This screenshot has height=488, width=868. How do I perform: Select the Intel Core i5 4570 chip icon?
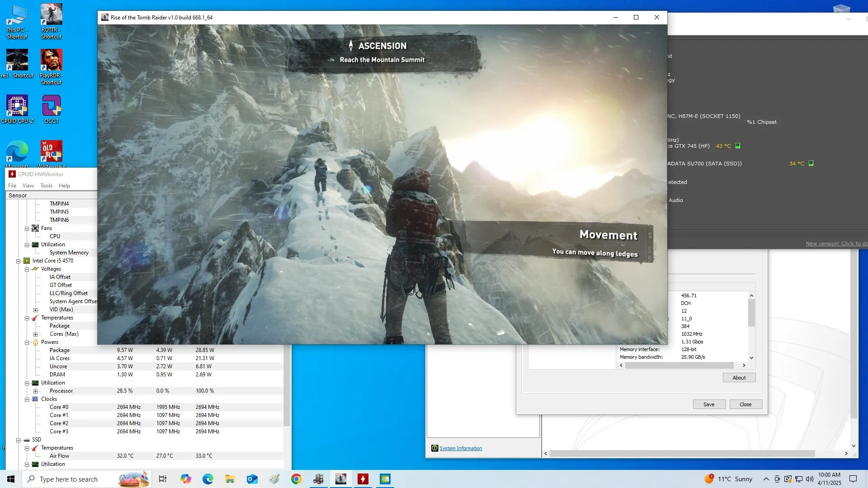coord(27,261)
